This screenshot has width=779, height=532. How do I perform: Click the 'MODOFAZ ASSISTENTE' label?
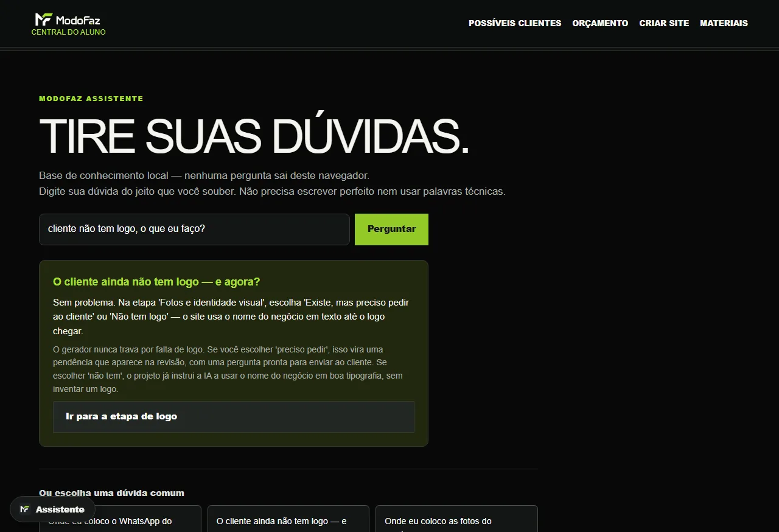91,99
